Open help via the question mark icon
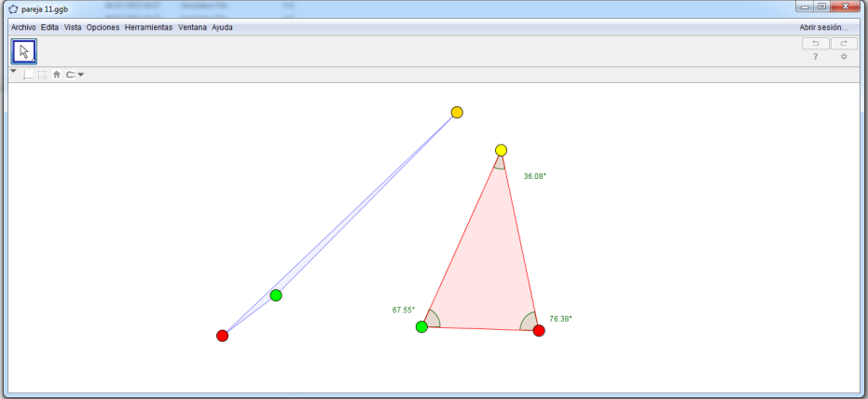 click(816, 57)
